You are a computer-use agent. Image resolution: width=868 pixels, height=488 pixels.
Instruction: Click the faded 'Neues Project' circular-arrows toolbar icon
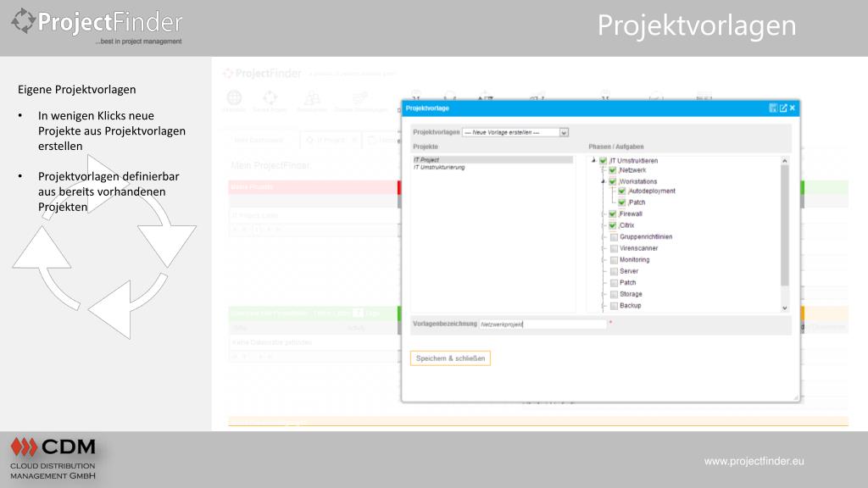270,98
